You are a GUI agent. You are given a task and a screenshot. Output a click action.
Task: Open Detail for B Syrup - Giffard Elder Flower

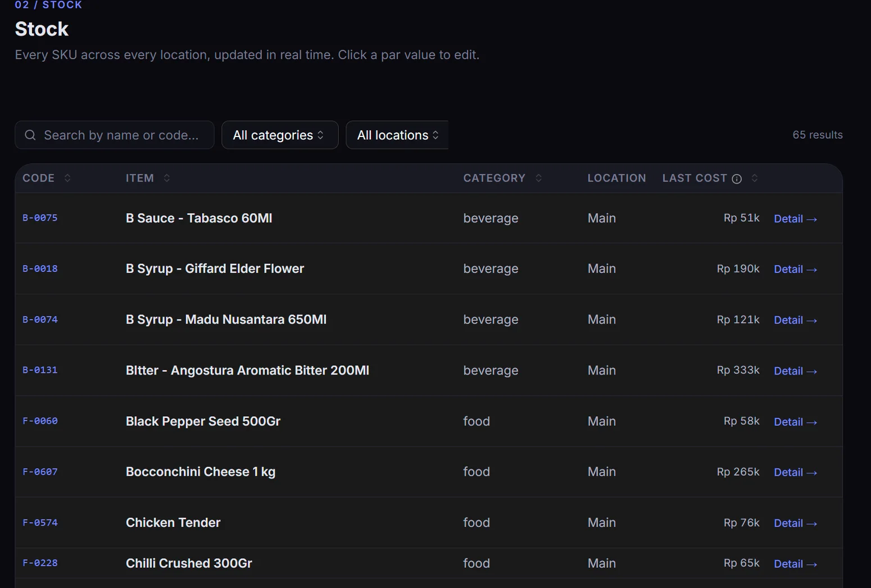point(795,269)
